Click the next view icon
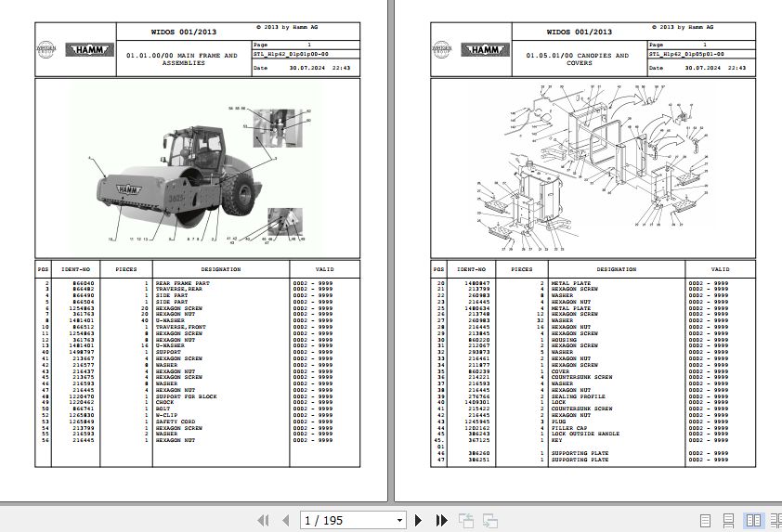Screen dimensions: 782x532 click(490, 521)
